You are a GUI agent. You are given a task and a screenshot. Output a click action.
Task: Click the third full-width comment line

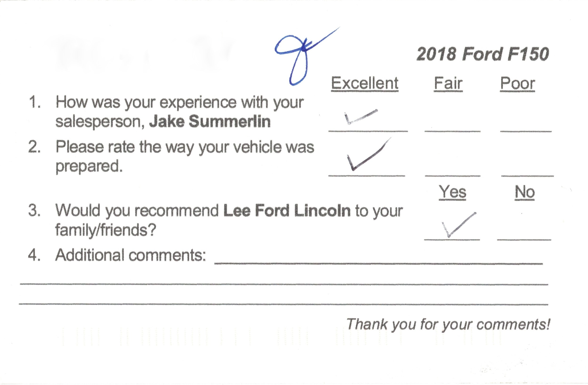coord(284,304)
